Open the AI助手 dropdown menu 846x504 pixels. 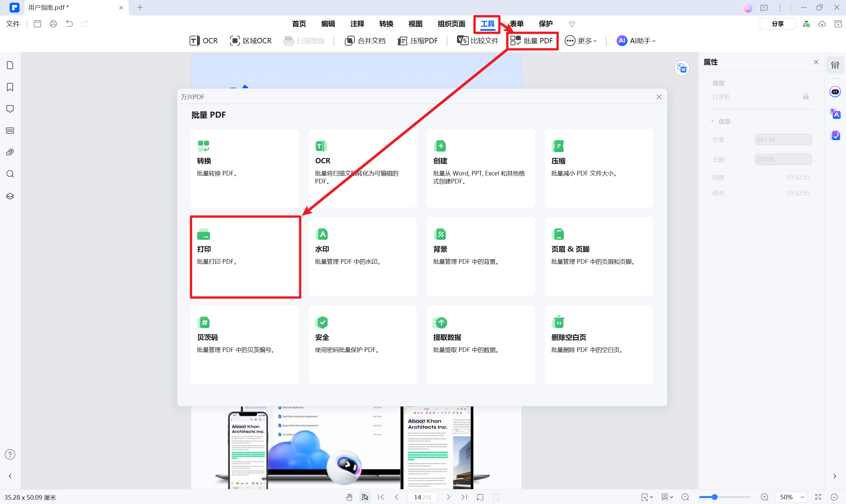click(636, 41)
